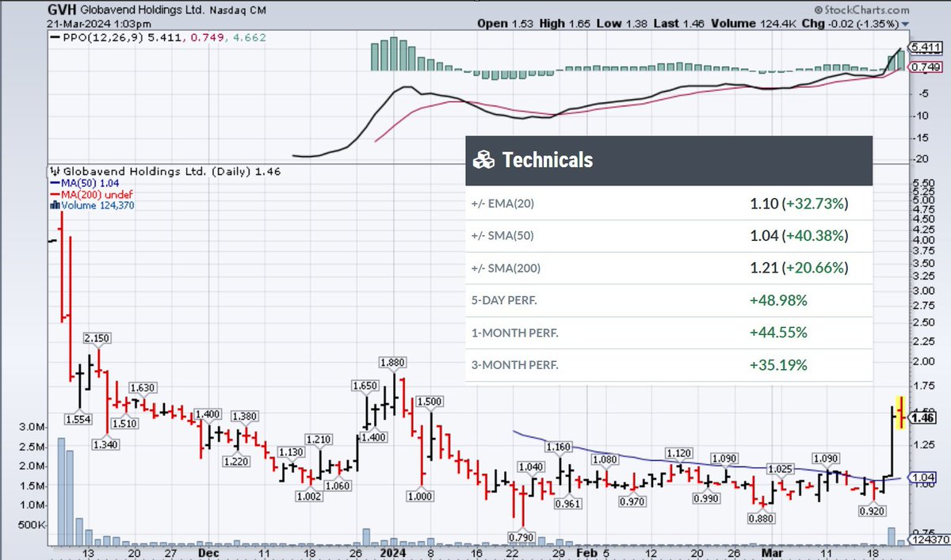The image size is (951, 560).
Task: Click the 2.150 high price label
Action: tap(97, 339)
